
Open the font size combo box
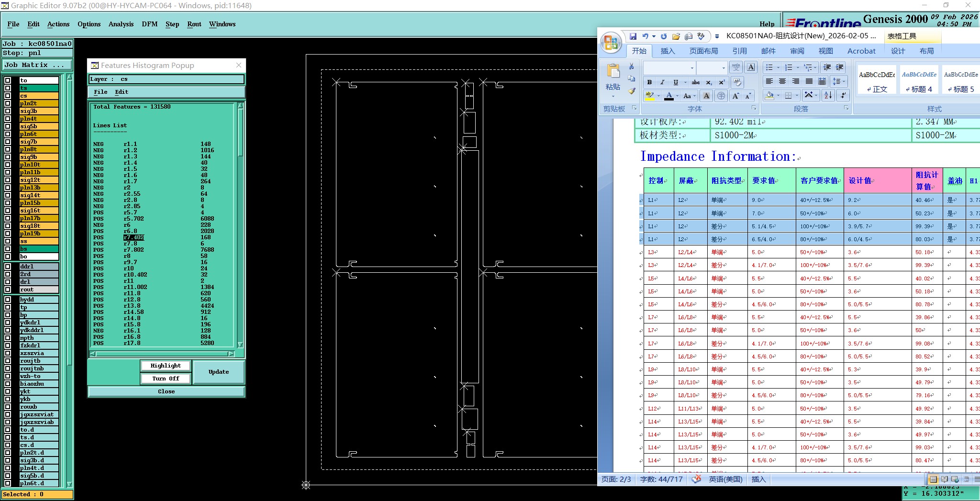click(x=712, y=67)
